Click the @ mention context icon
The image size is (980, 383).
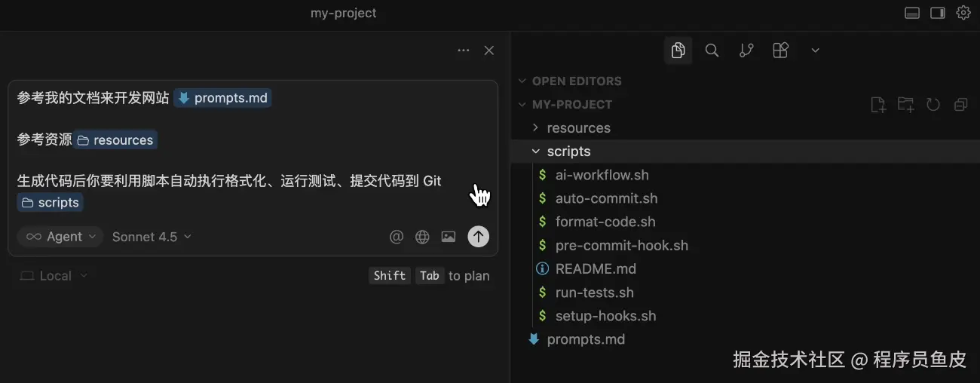(x=397, y=237)
